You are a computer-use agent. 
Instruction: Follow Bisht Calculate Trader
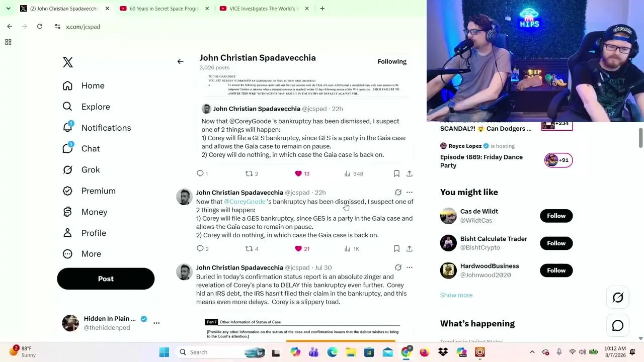pos(556,243)
